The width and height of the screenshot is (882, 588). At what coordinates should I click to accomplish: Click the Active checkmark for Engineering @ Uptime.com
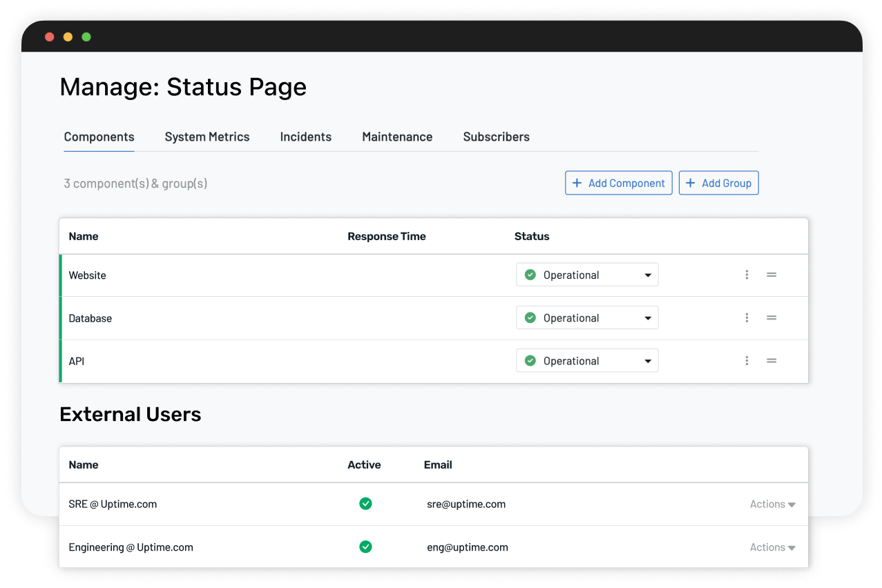tap(365, 547)
